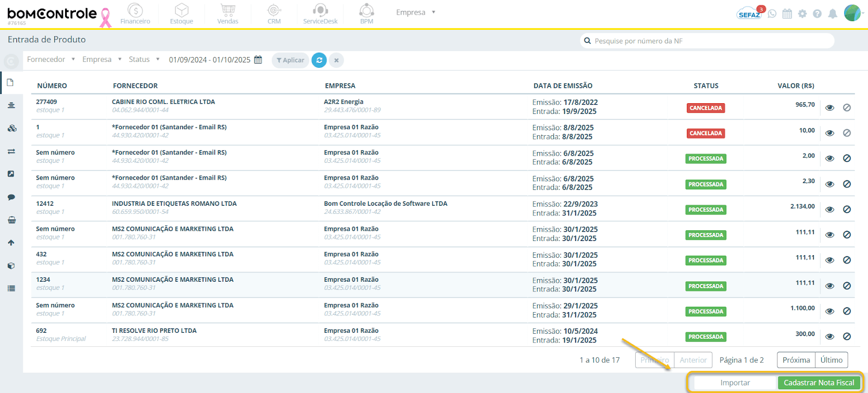Viewport: 868px width, 393px height.
Task: Open the CRM module
Action: [274, 14]
